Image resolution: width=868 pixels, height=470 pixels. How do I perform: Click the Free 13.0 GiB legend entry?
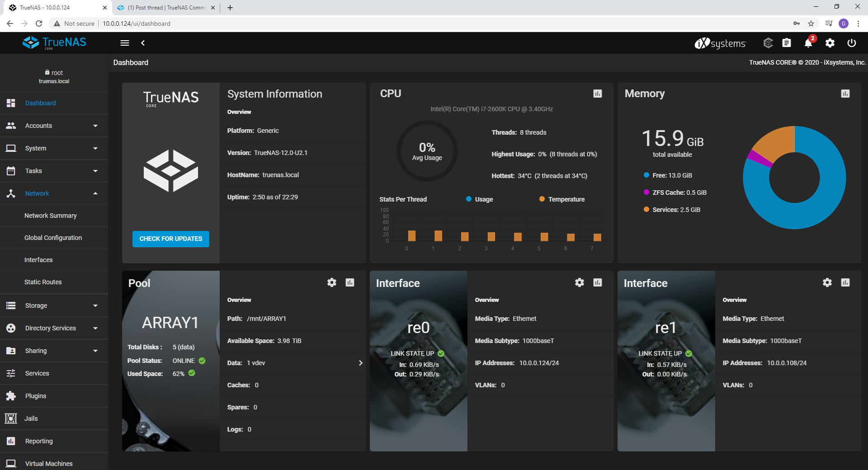pos(668,175)
